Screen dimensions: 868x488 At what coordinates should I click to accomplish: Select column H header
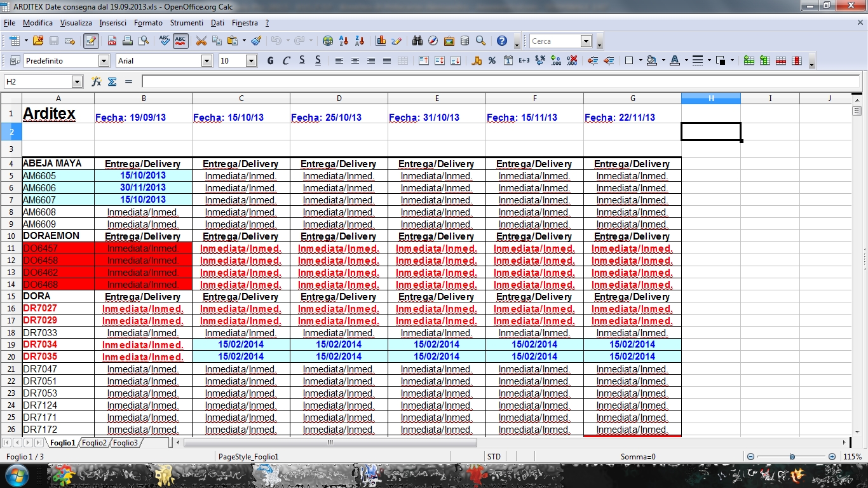(x=711, y=98)
